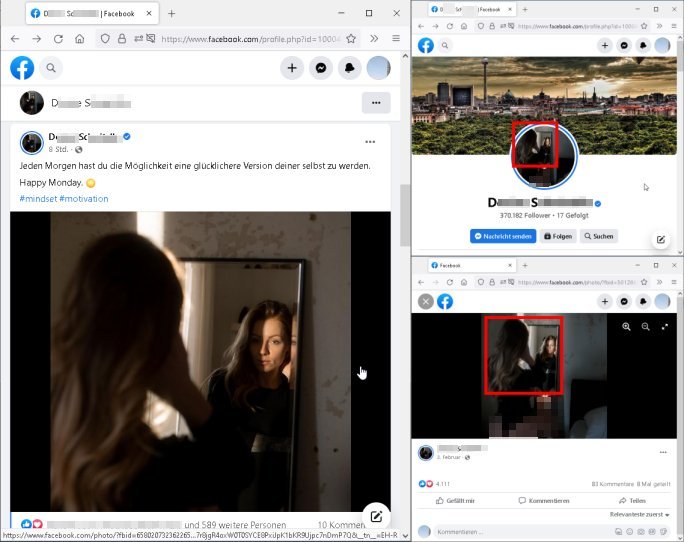Open Facebook search in the top-right window
This screenshot has height=542, width=684.
coord(445,45)
